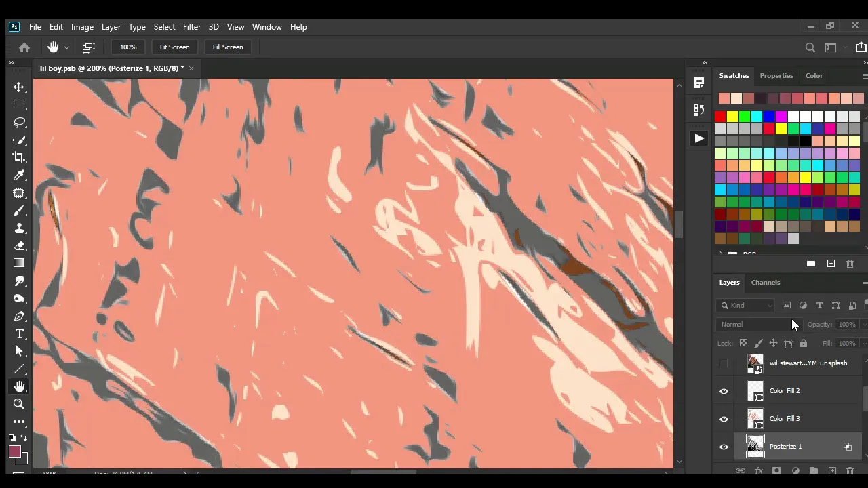868x488 pixels.
Task: Select the Type tool
Action: (x=19, y=333)
